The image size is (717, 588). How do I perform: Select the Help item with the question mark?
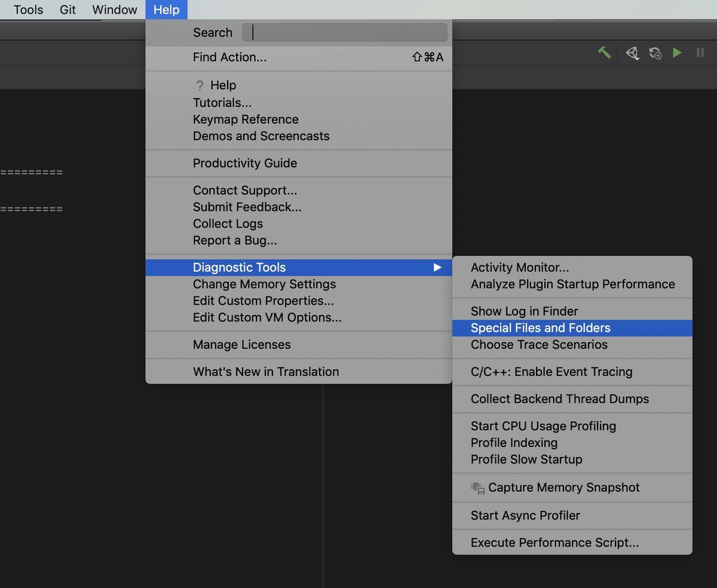[299, 85]
